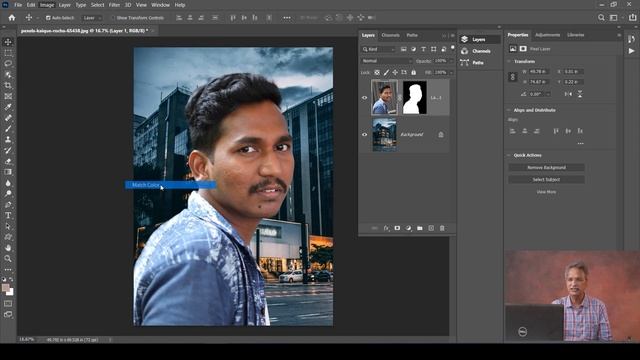Open more align options ellipsis
Image resolution: width=640 pixels, height=360 pixels.
[x=580, y=144]
